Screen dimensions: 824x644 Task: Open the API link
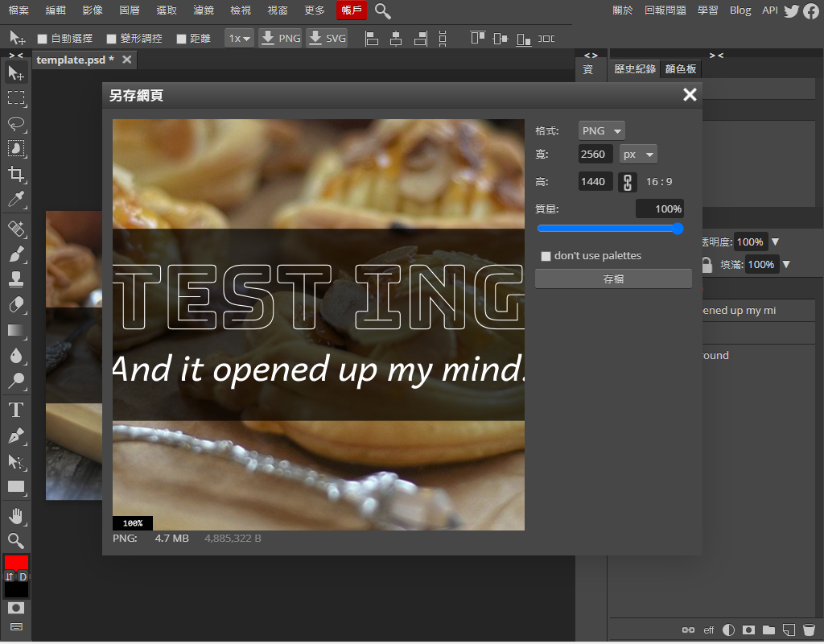tap(770, 10)
